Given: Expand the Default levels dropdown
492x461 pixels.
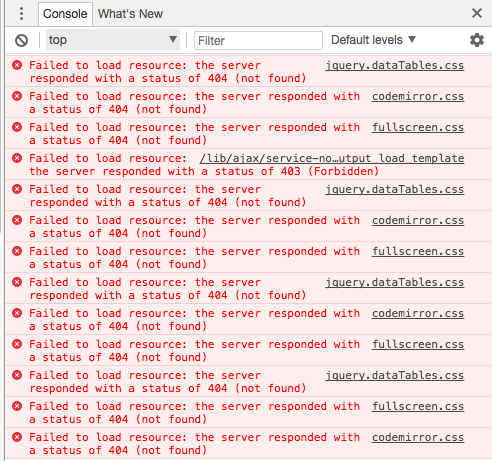Looking at the screenshot, I should coord(373,40).
